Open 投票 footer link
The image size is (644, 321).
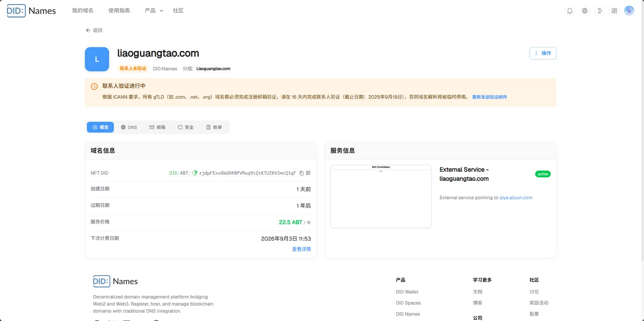pyautogui.click(x=534, y=314)
